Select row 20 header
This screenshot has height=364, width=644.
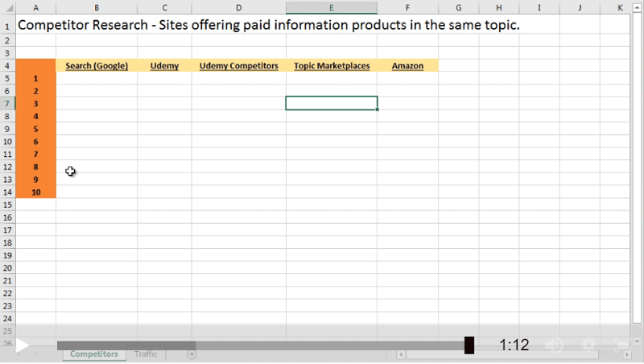[7, 268]
